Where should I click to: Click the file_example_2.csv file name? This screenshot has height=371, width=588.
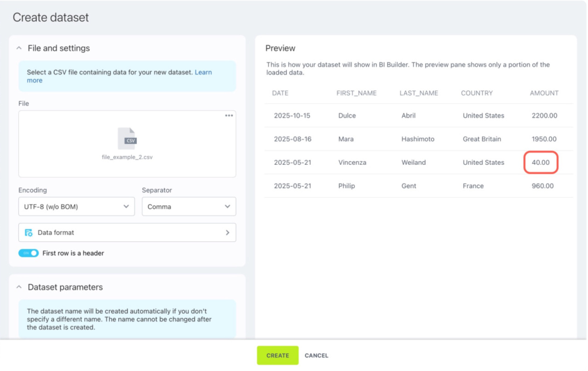(x=127, y=157)
